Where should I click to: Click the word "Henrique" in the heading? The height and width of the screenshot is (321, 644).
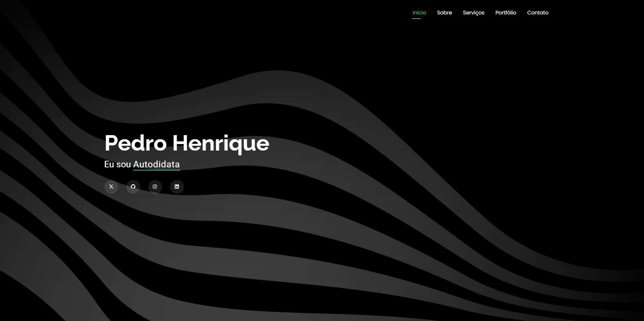coord(221,143)
